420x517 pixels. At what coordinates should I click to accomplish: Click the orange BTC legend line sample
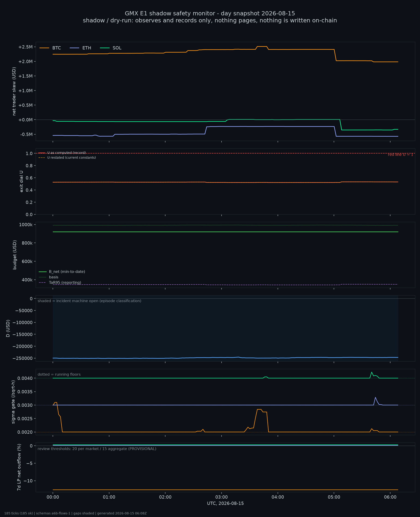coord(44,48)
